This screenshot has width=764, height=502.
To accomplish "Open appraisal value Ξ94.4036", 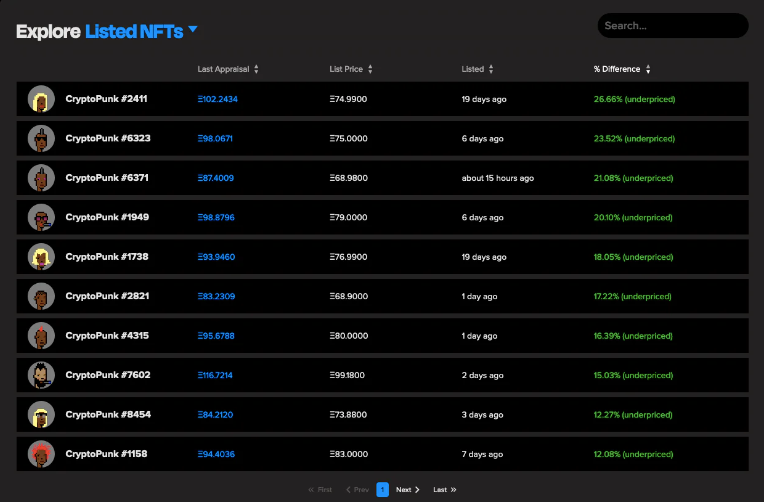I will tap(216, 454).
